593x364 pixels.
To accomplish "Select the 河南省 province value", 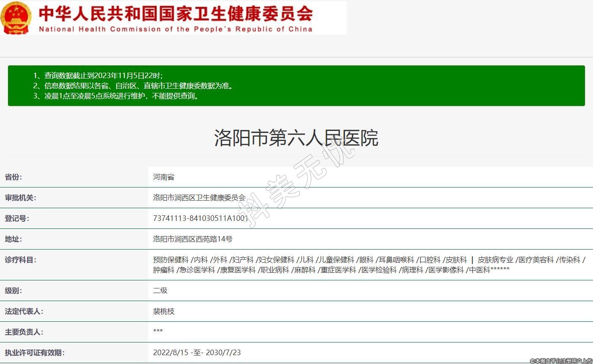I will pos(163,177).
